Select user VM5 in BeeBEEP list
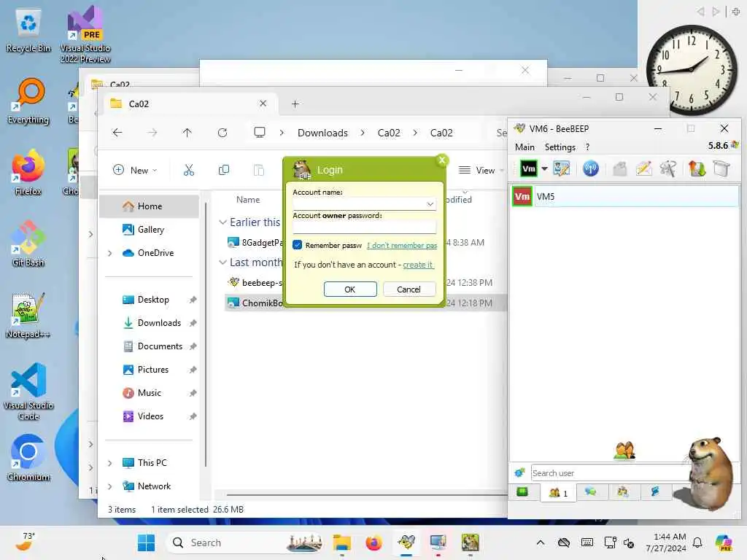 (625, 196)
